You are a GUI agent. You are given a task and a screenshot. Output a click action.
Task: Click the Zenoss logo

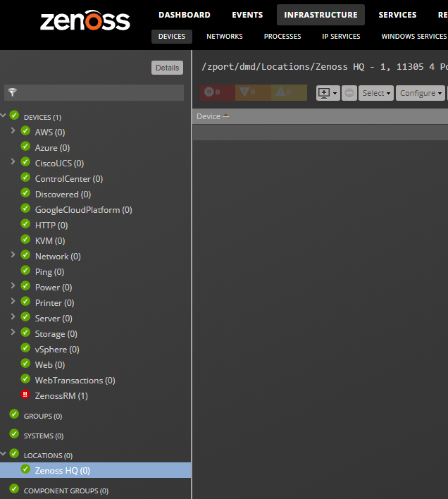(85, 20)
